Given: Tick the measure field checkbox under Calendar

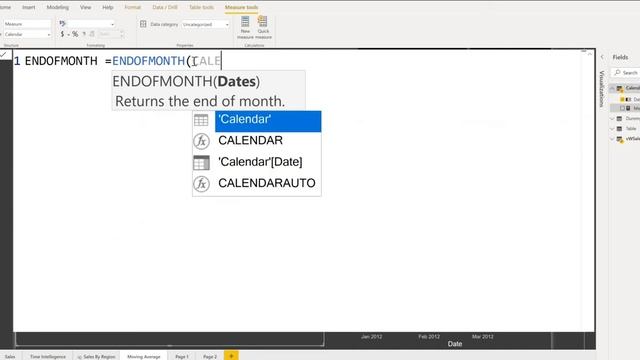Looking at the screenshot, I should click(622, 108).
